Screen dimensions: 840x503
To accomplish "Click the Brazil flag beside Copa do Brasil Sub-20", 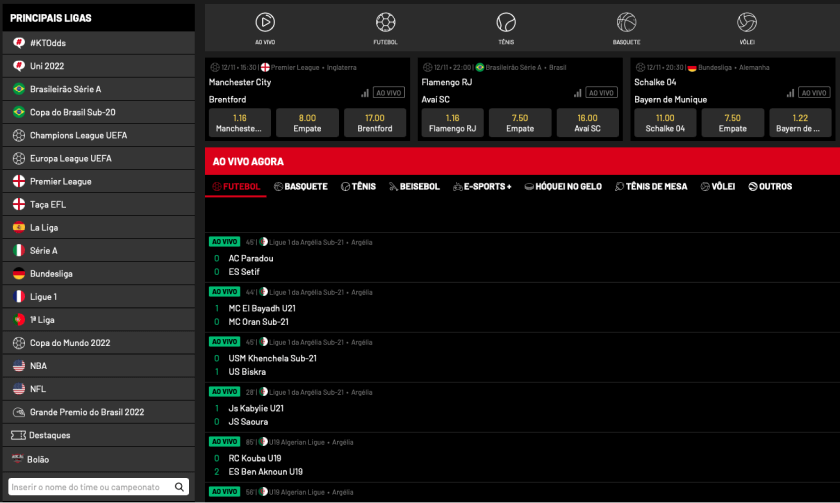I will [x=19, y=112].
